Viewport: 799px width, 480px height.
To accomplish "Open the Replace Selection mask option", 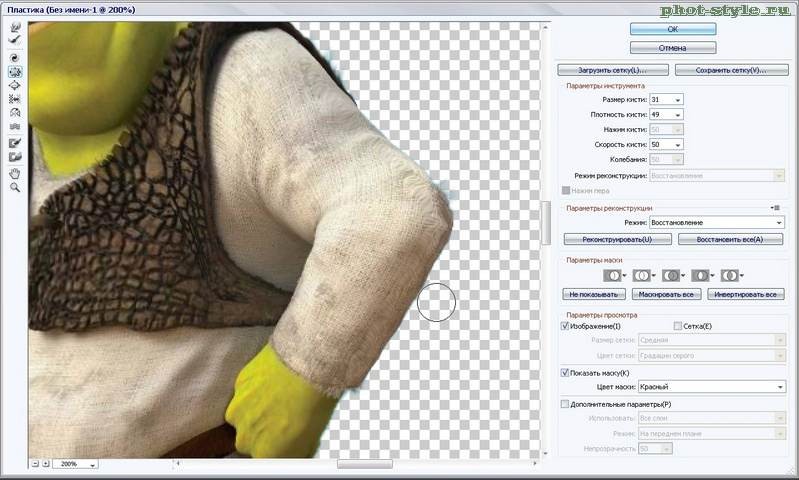I will click(615, 276).
